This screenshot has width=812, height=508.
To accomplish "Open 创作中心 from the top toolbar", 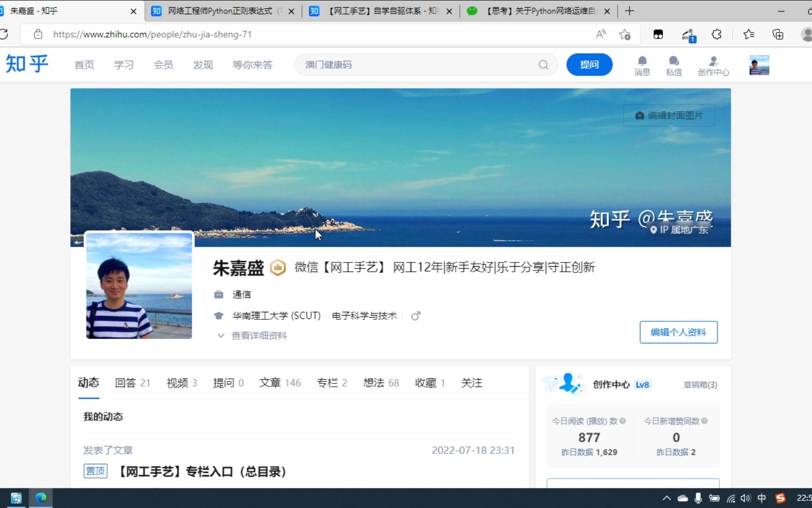I will (x=713, y=64).
